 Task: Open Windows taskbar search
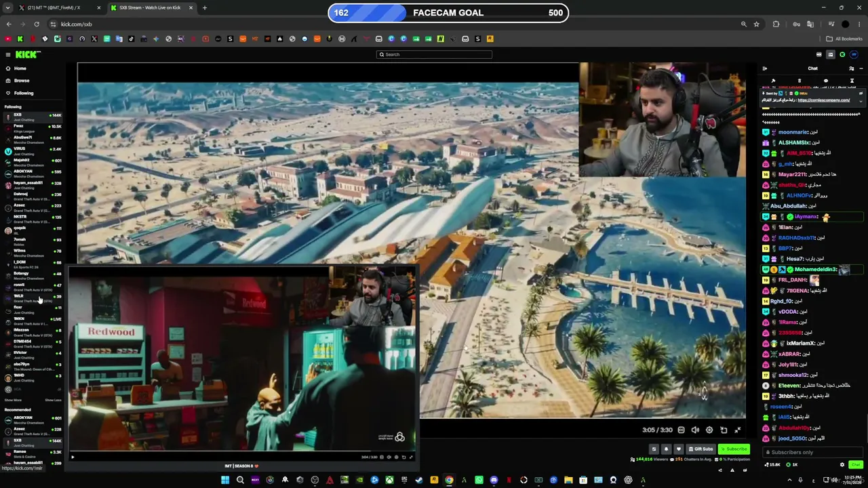(x=240, y=480)
